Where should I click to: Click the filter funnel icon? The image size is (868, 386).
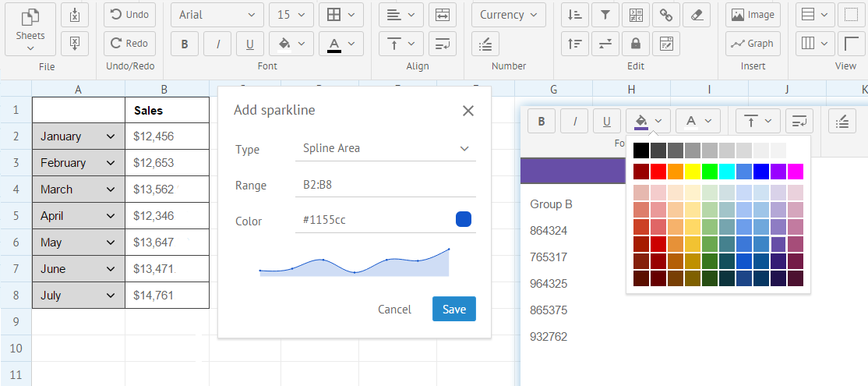coord(605,15)
